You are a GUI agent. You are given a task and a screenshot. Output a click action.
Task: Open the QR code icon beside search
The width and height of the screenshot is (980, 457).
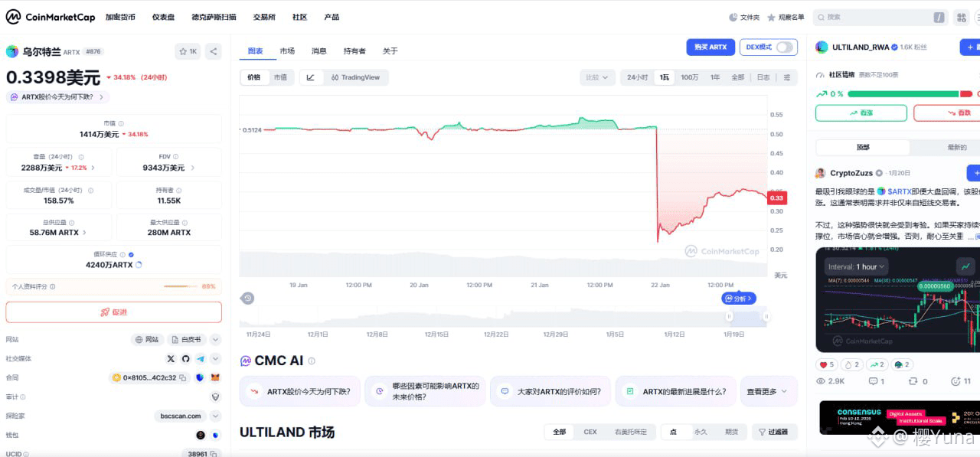(961, 17)
